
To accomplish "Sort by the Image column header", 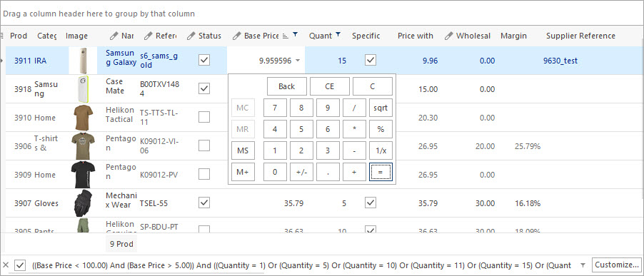I will 76,36.
